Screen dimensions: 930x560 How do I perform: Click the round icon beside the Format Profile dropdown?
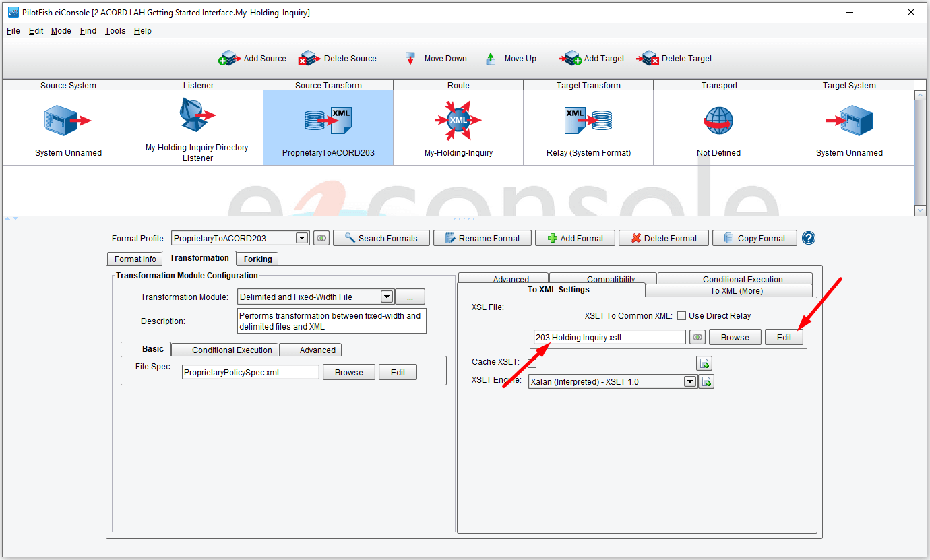pos(321,238)
